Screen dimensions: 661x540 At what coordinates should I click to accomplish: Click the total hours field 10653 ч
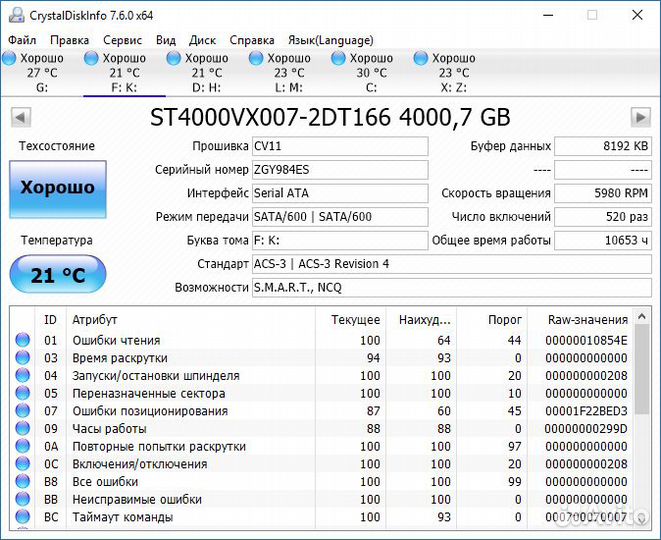click(603, 241)
